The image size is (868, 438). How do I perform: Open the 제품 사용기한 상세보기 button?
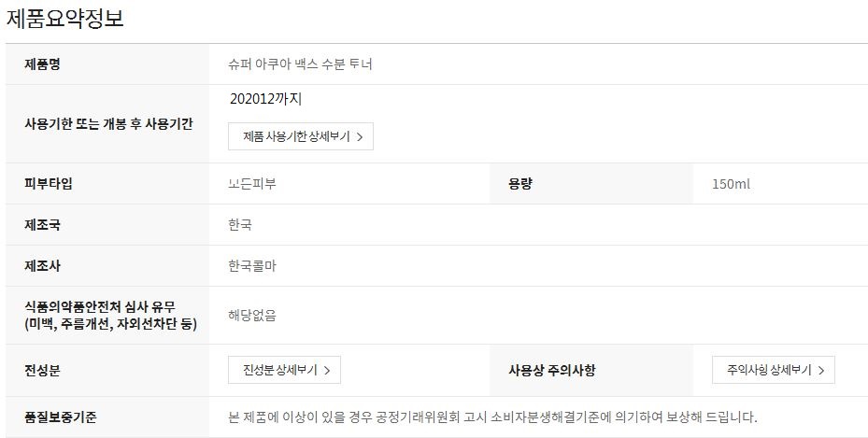pyautogui.click(x=301, y=136)
